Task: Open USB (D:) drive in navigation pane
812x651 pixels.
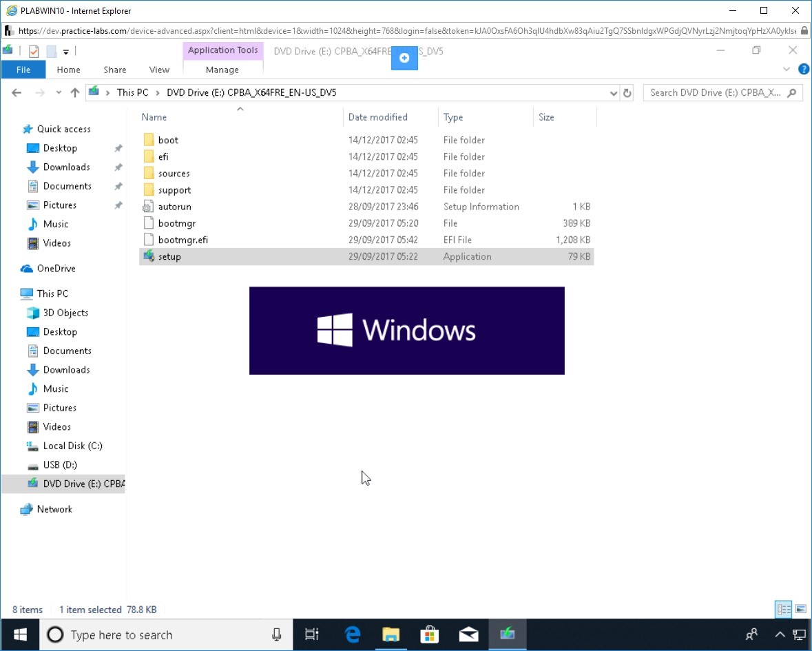Action: point(60,465)
